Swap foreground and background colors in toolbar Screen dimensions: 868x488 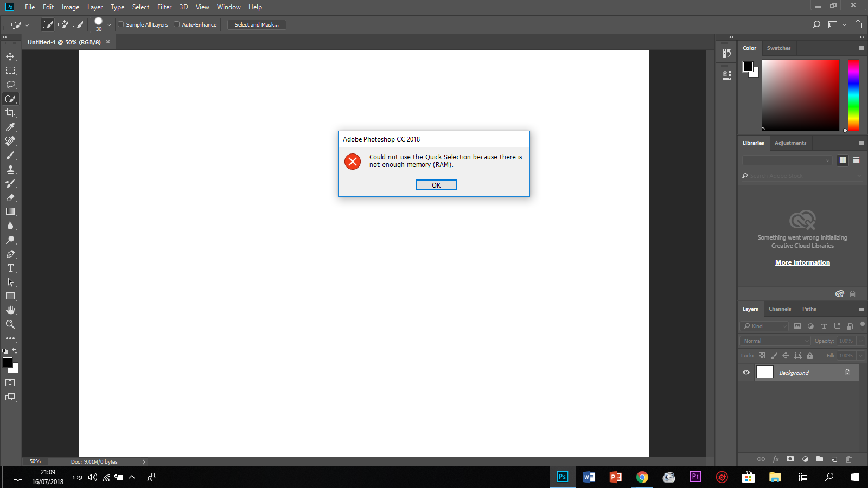tap(15, 351)
